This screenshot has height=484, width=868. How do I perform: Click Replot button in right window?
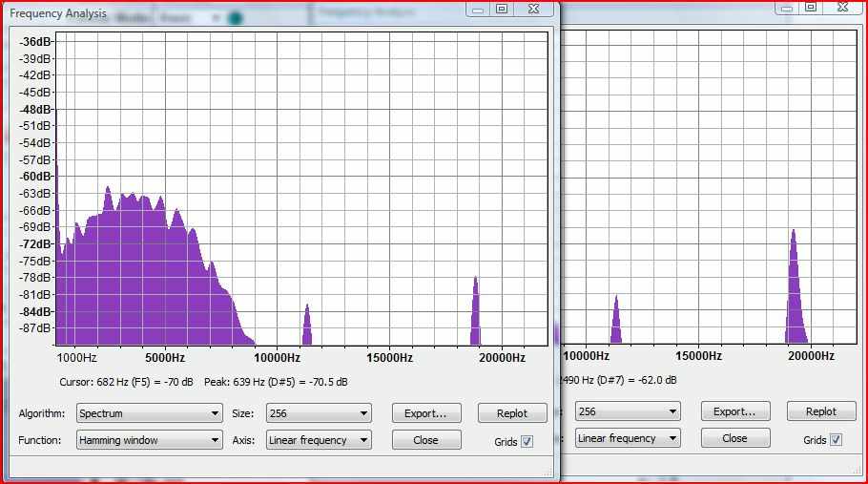coord(821,411)
